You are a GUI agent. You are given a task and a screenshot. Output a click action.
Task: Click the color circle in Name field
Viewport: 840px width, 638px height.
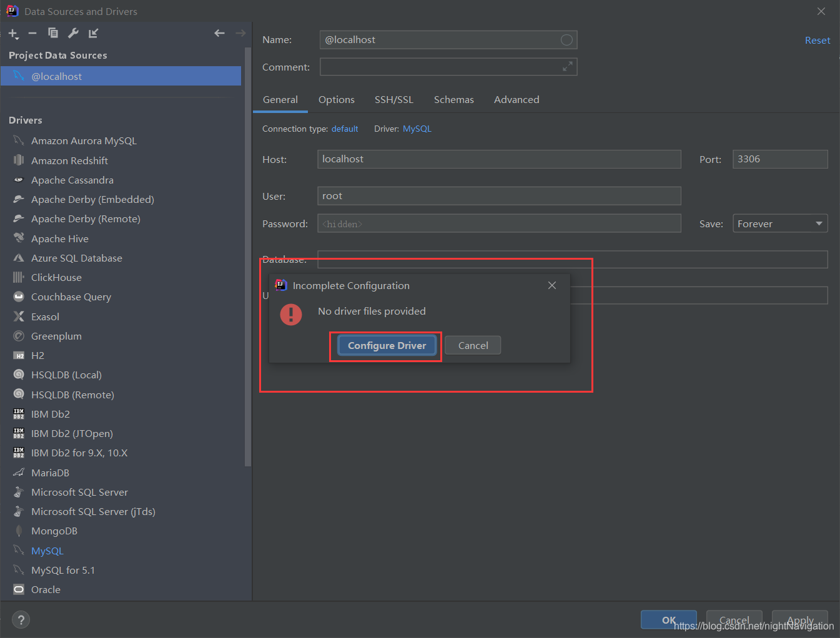coord(566,40)
